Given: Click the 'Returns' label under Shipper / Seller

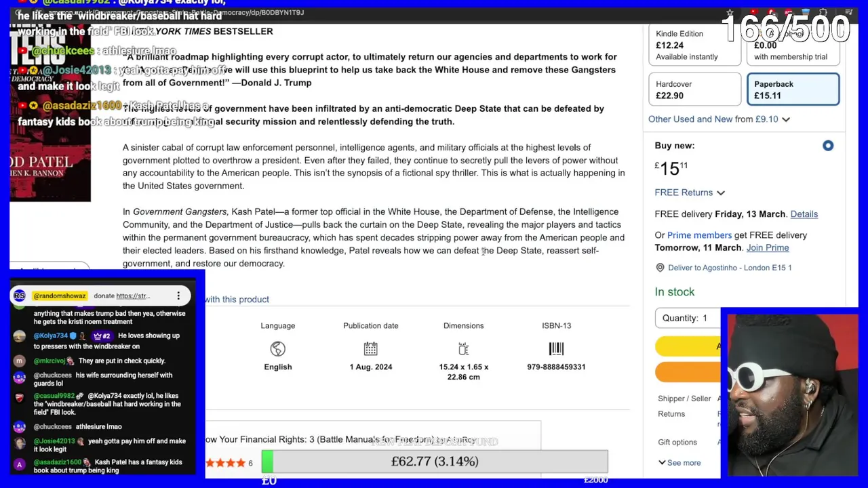Looking at the screenshot, I should [671, 414].
